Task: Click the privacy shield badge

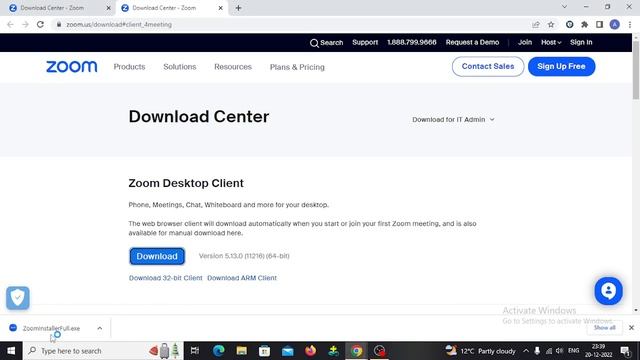Action: [18, 298]
